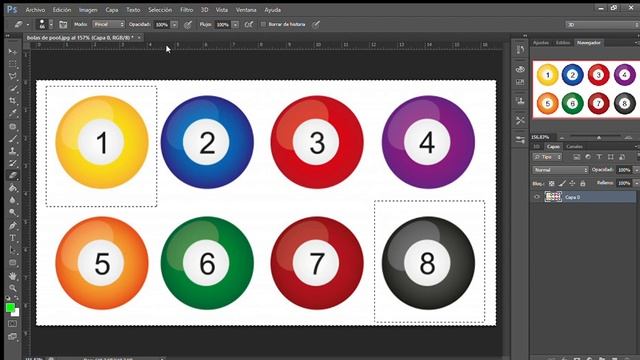
Task: Open Flujo slider arrow in options bar
Action: [235, 25]
